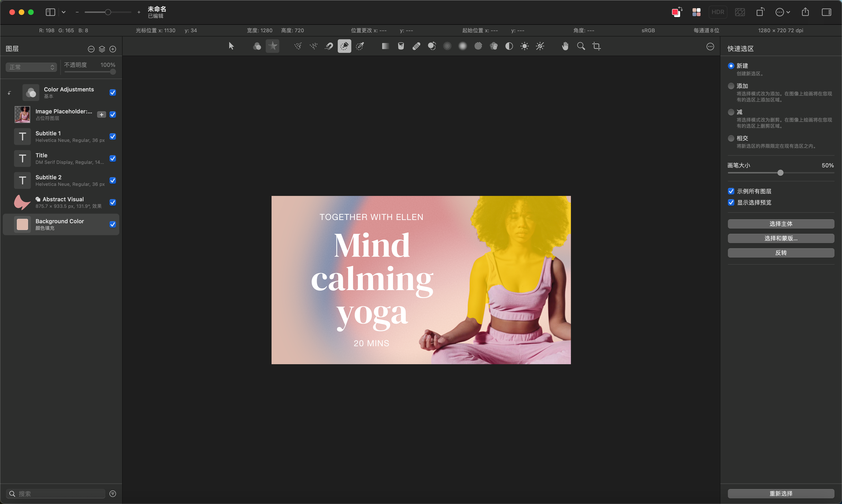Open the Share button in title bar
The image size is (842, 504).
click(x=805, y=12)
